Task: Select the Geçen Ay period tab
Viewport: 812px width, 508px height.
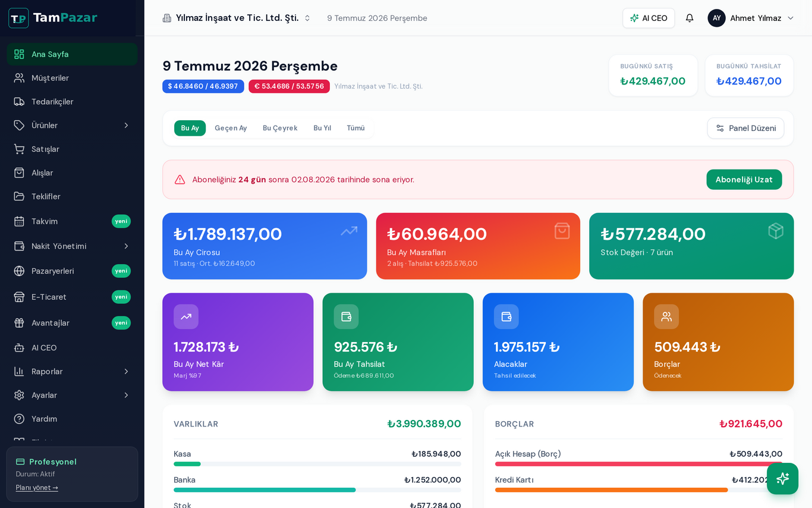Action: (231, 128)
